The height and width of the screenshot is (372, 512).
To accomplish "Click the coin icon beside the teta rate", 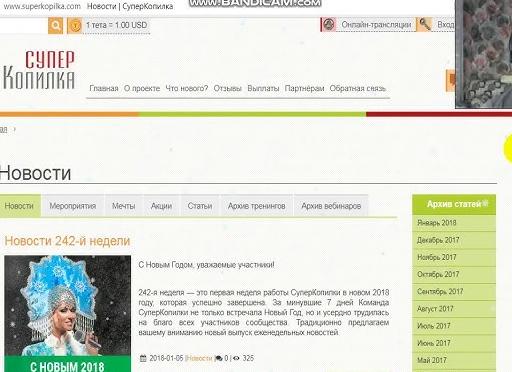I will pyautogui.click(x=75, y=26).
